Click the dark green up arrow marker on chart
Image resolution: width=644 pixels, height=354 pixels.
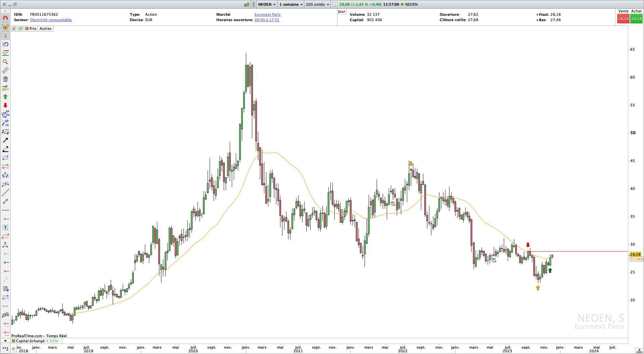click(x=550, y=270)
